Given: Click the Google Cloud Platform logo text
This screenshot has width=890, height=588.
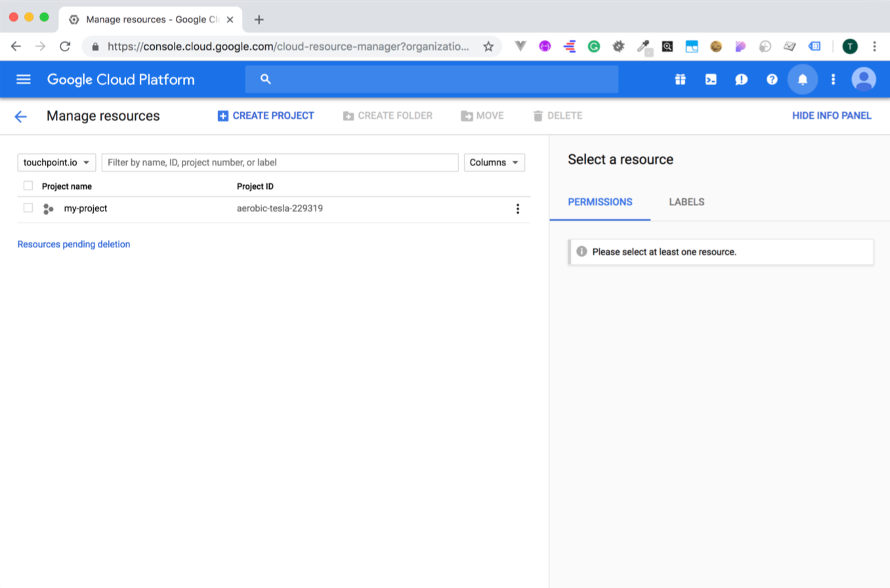Looking at the screenshot, I should [121, 80].
